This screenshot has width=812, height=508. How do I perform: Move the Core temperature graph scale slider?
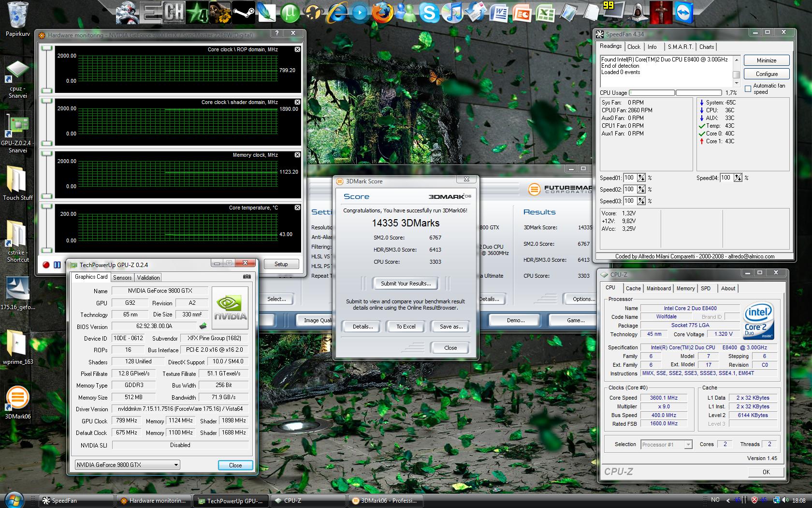coord(47,228)
